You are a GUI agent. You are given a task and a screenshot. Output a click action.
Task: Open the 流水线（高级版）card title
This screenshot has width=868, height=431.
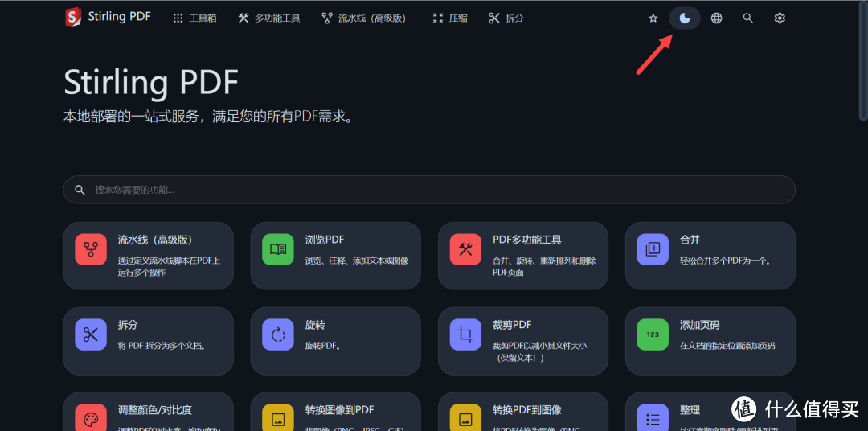point(155,240)
